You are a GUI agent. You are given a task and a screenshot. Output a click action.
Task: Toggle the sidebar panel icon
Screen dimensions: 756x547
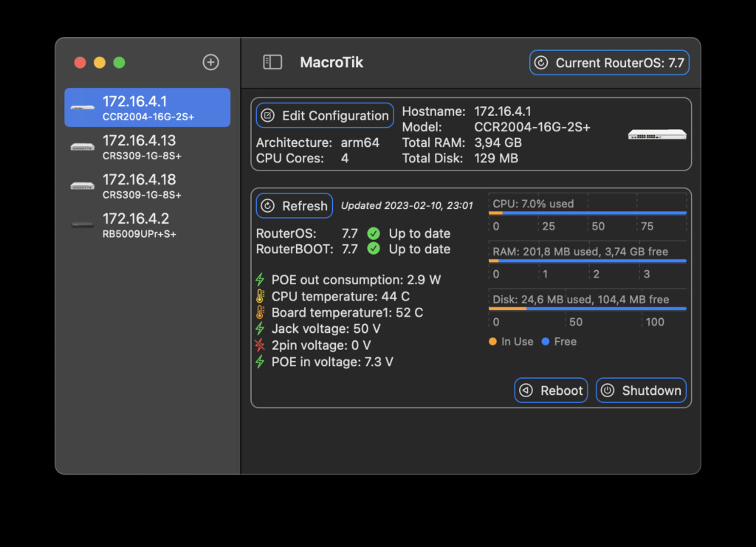[x=272, y=62]
